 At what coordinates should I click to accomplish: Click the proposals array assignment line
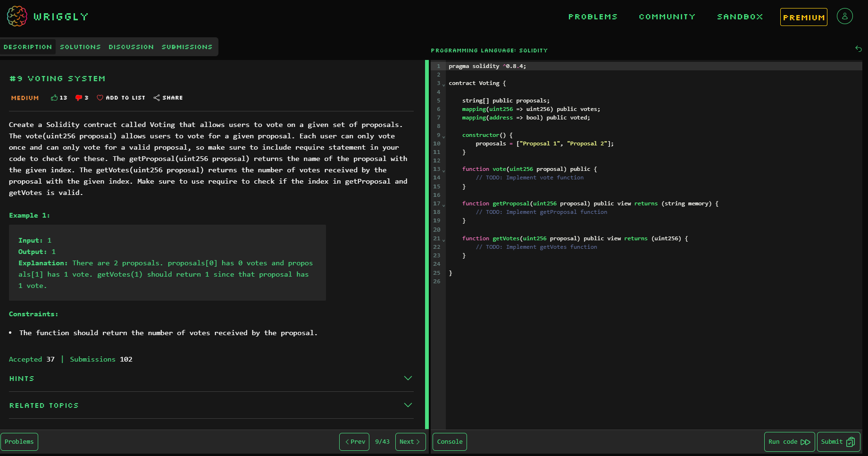coord(545,144)
